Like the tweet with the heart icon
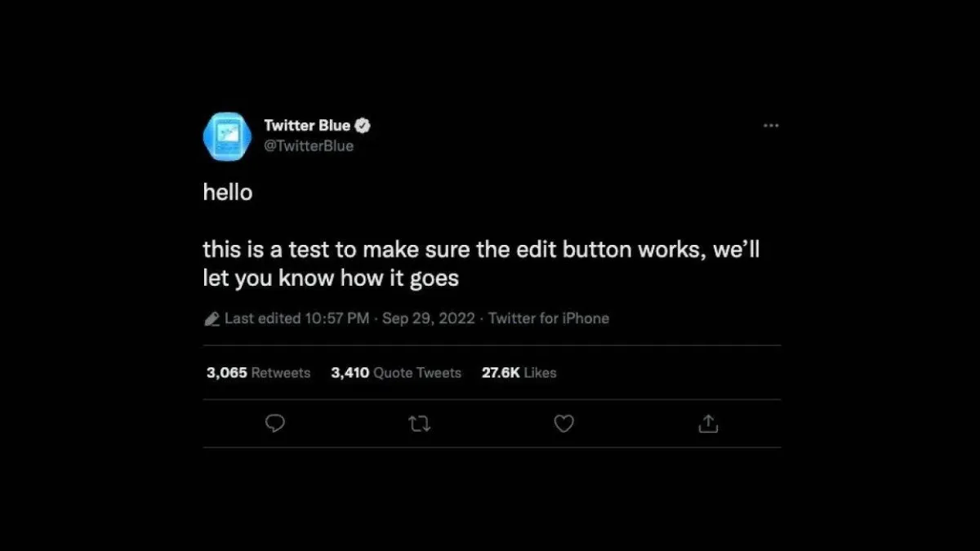Screen dimensions: 980x551 point(563,424)
